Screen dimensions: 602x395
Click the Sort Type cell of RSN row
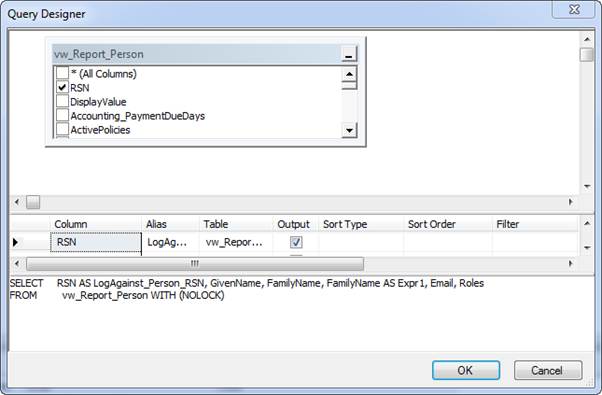[x=361, y=242]
